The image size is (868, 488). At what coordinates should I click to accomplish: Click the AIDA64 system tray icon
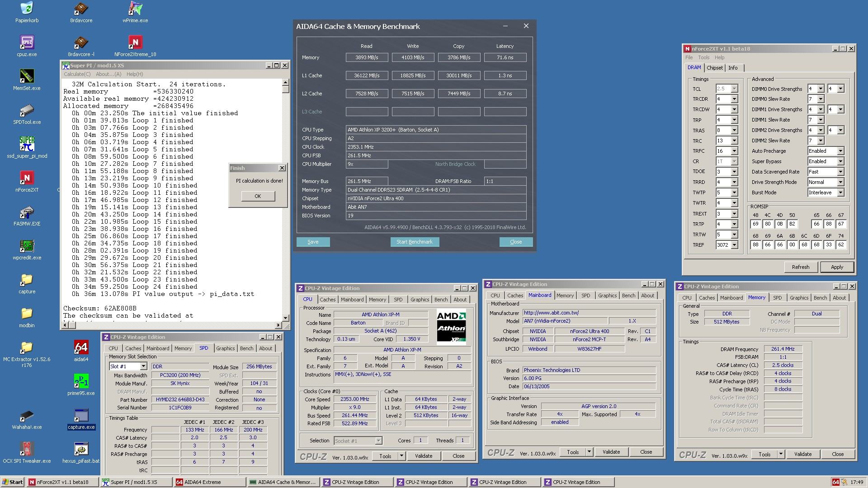[x=835, y=482]
